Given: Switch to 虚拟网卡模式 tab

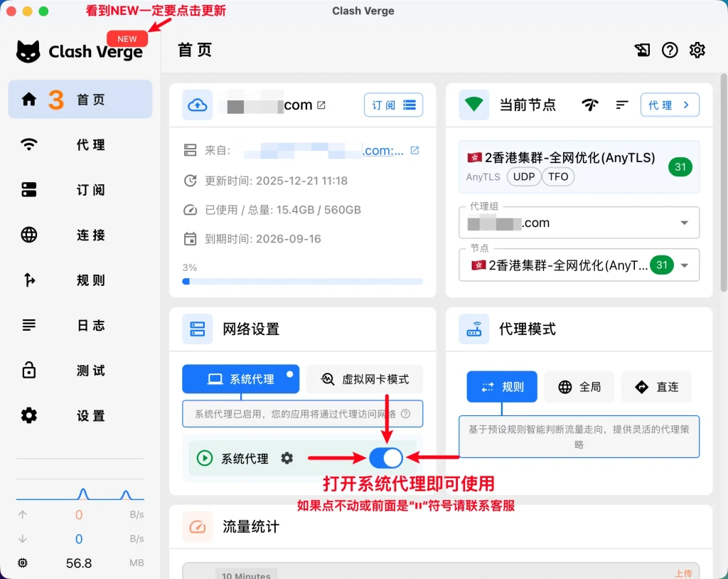Looking at the screenshot, I should (x=365, y=379).
